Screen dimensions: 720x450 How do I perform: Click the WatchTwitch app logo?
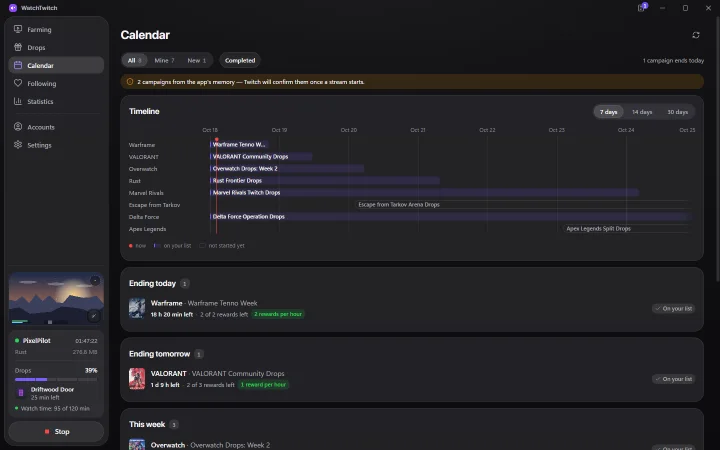tap(13, 8)
